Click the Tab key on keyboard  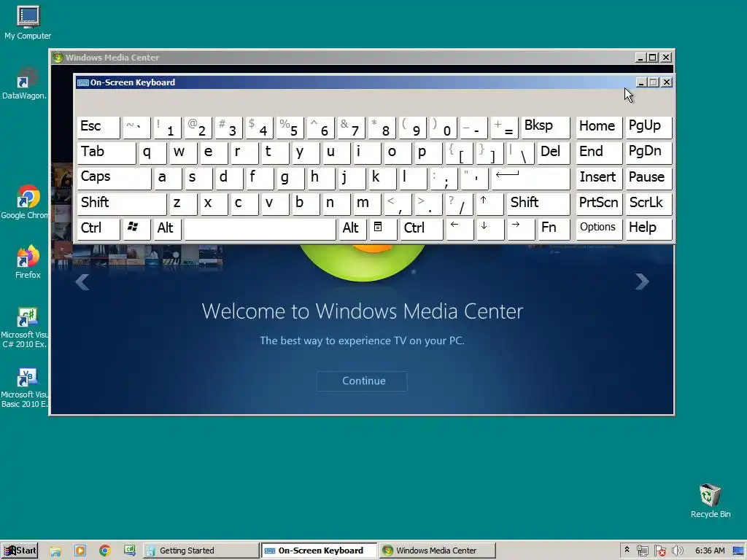click(x=107, y=152)
